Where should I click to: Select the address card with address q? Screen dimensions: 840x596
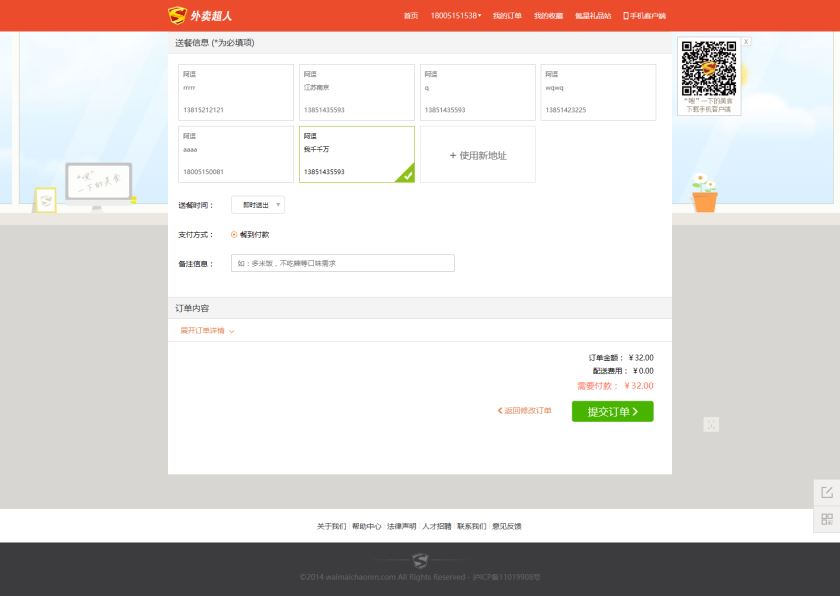(478, 92)
